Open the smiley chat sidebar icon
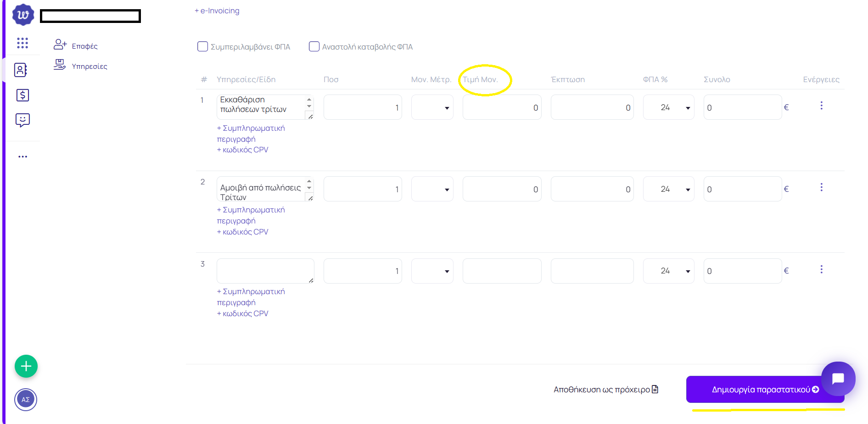This screenshot has width=868, height=424. click(22, 120)
